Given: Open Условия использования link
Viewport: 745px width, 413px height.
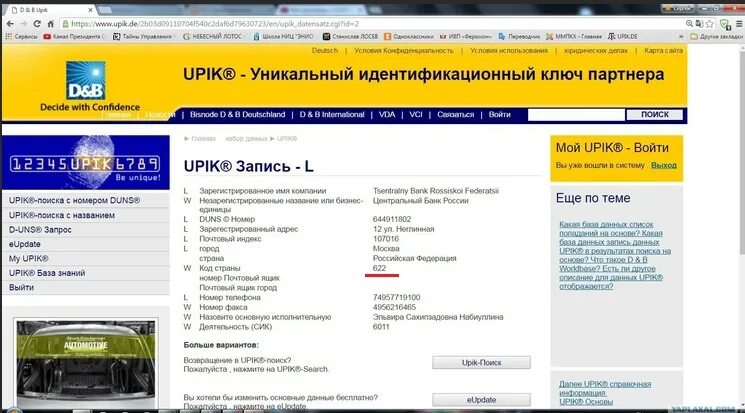Looking at the screenshot, I should 509,50.
